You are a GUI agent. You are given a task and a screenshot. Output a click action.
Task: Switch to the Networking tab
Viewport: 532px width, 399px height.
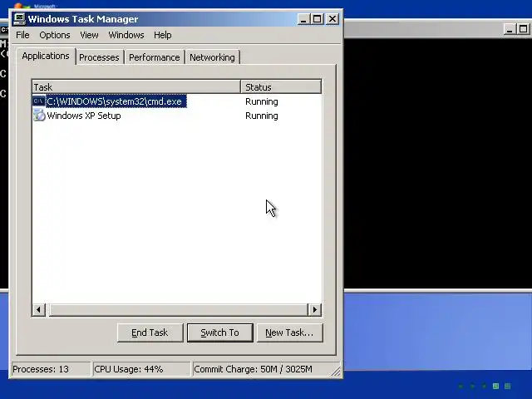(213, 57)
